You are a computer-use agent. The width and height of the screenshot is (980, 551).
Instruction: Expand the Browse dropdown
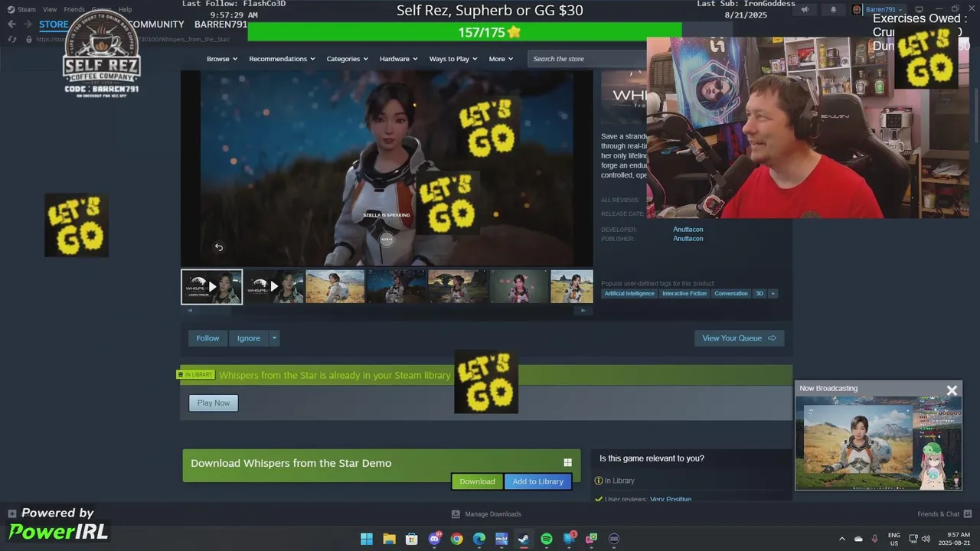pyautogui.click(x=222, y=59)
